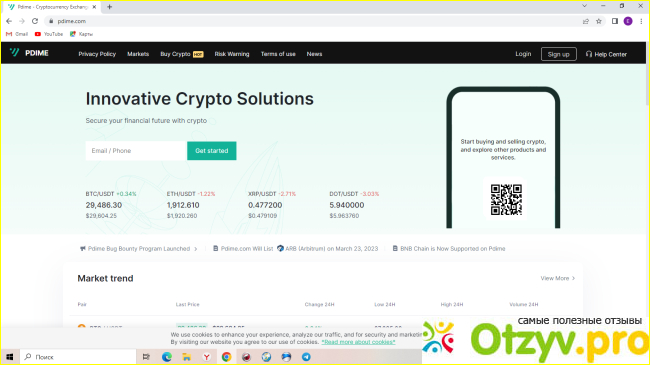Open the browser share icon in address bar

point(585,21)
